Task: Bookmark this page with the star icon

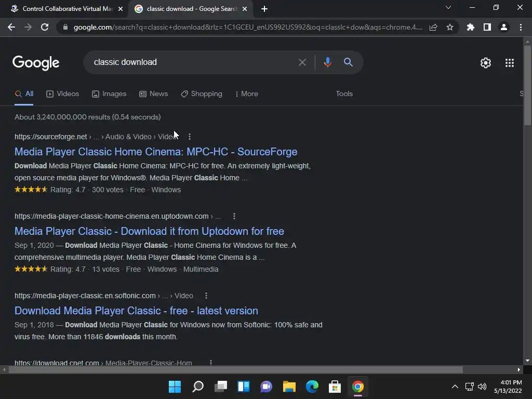Action: tap(450, 27)
